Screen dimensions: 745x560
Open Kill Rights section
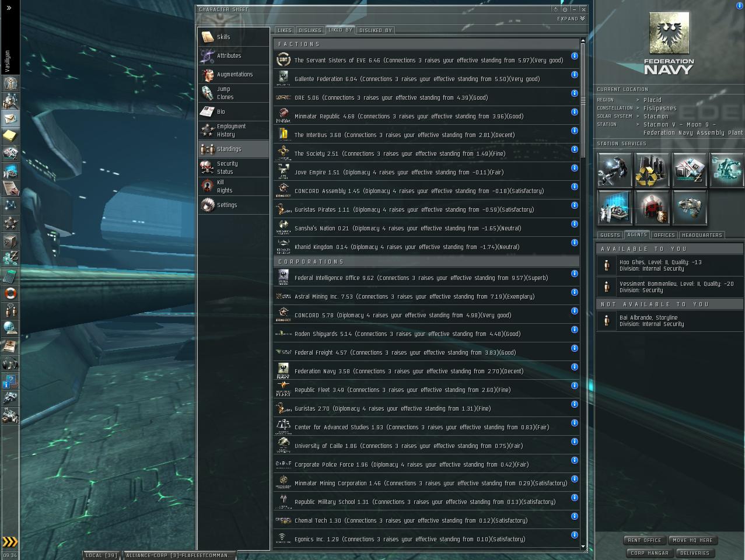click(233, 186)
